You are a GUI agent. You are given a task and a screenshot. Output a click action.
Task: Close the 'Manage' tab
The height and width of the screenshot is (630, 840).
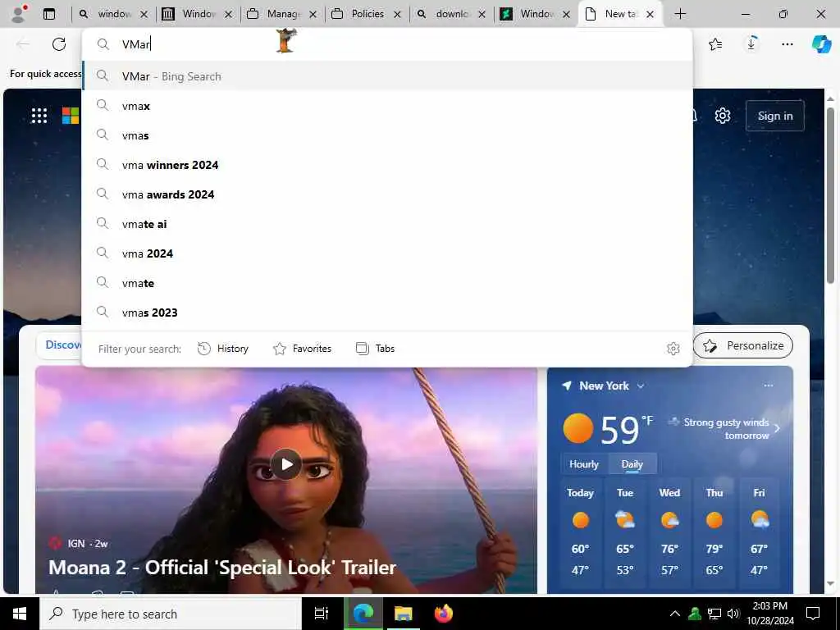[313, 15]
